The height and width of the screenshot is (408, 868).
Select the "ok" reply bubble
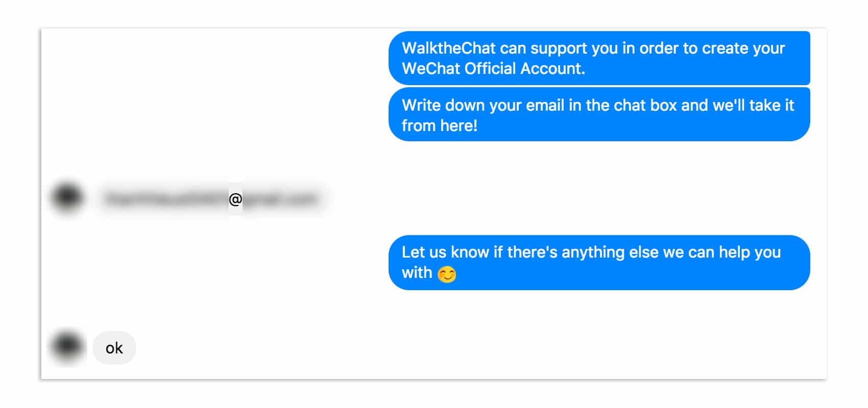pyautogui.click(x=114, y=348)
